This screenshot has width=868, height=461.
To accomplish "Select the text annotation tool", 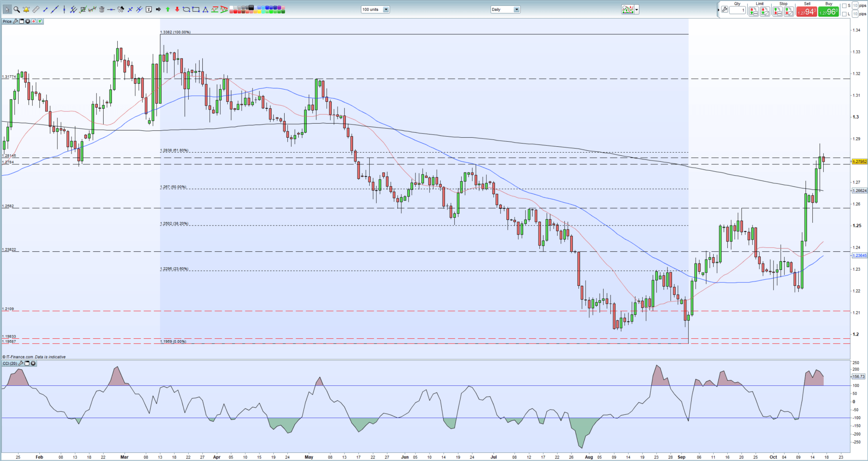I will click(148, 10).
